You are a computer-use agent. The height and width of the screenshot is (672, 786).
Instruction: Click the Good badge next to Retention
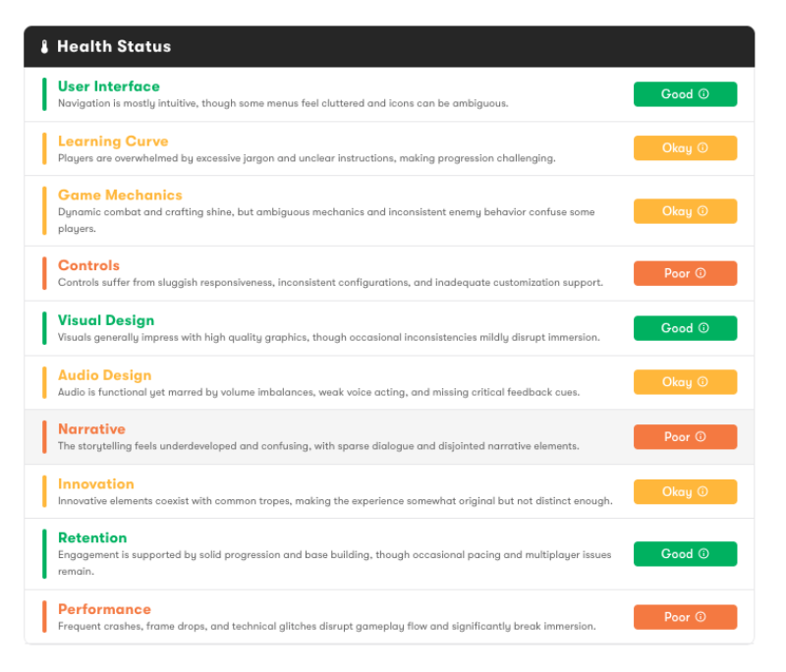click(685, 553)
